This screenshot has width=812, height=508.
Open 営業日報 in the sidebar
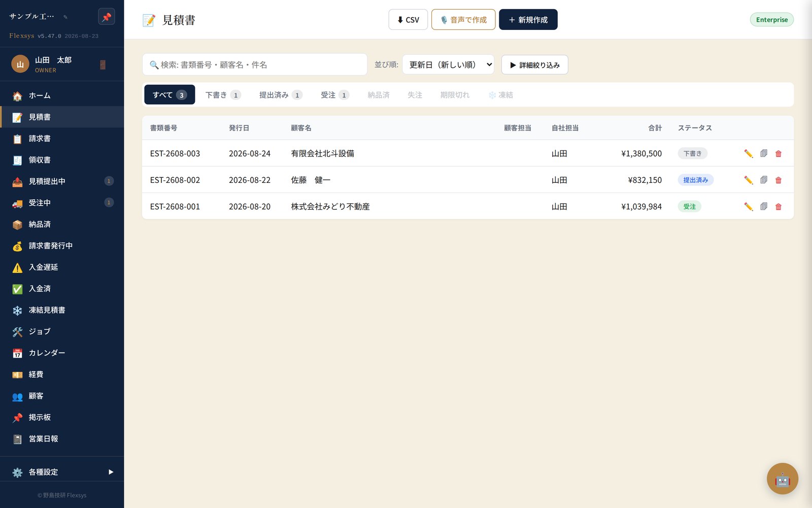pos(62,438)
